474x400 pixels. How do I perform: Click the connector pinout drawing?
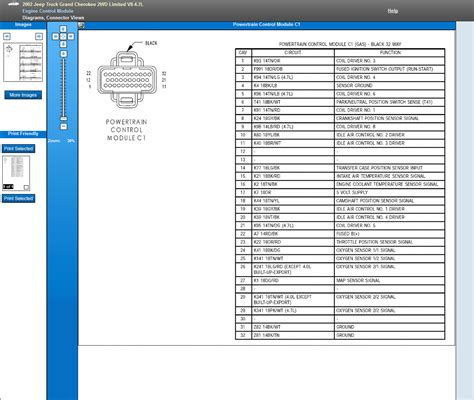(127, 79)
